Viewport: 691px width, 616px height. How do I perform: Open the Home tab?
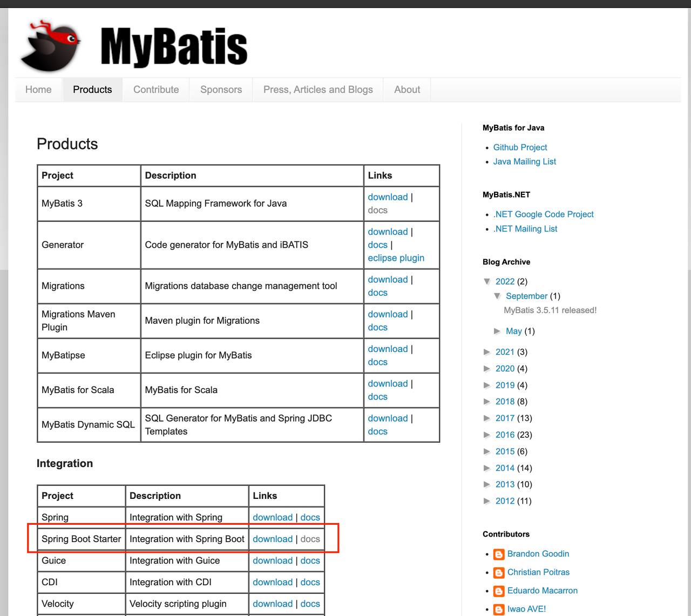pos(38,90)
